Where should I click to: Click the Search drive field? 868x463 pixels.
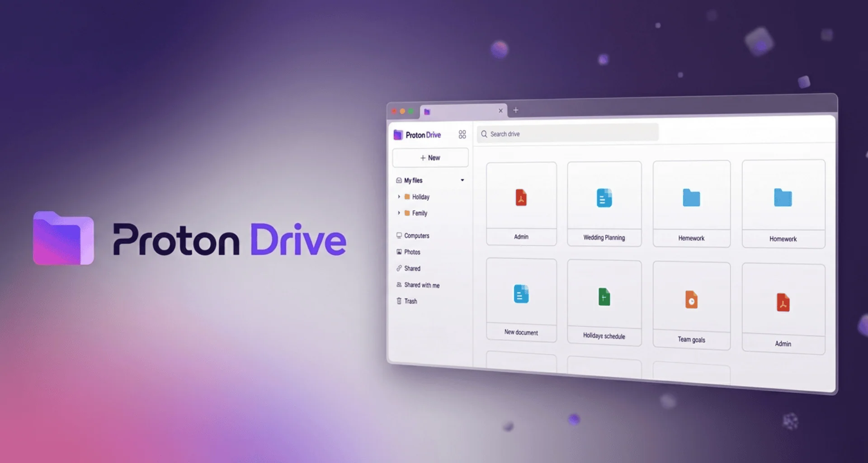tap(567, 133)
